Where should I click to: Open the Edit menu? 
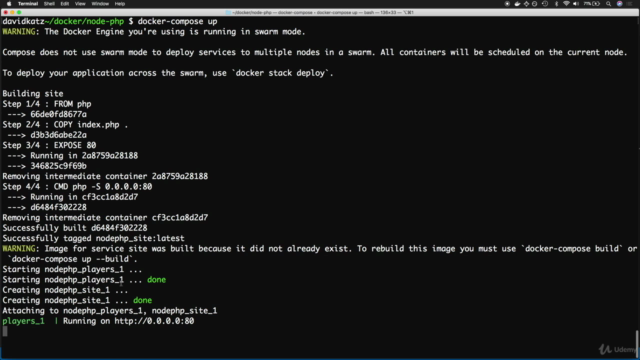[x=64, y=4]
